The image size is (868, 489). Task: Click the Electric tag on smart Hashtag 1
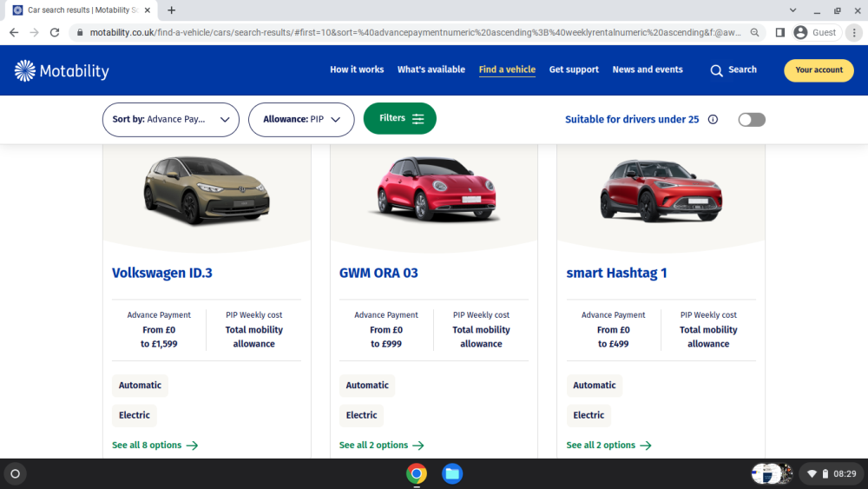(x=589, y=415)
